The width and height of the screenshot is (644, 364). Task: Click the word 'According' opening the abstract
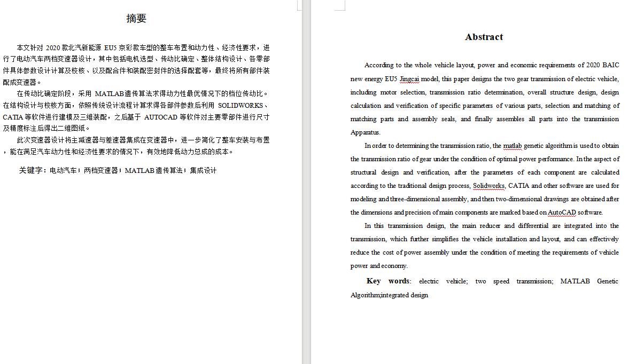[x=379, y=65]
